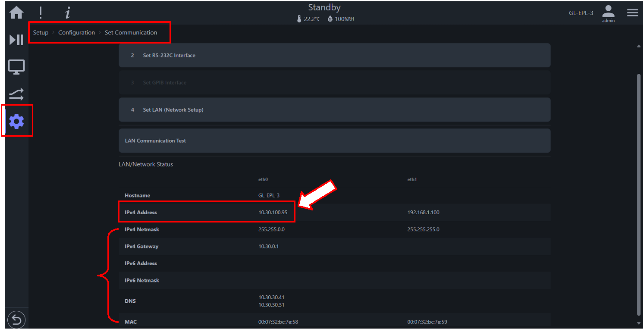Image resolution: width=644 pixels, height=329 pixels.
Task: Click the back return arrow icon
Action: [16, 320]
